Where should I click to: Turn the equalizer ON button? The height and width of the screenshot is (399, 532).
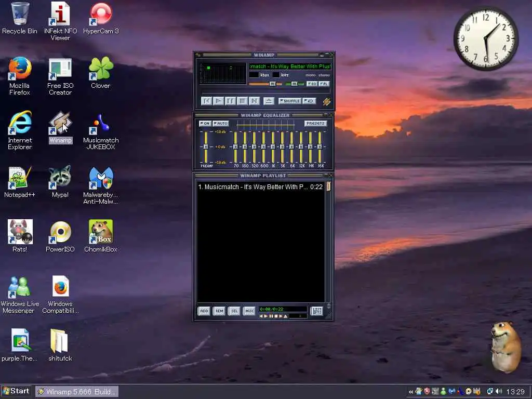(205, 123)
